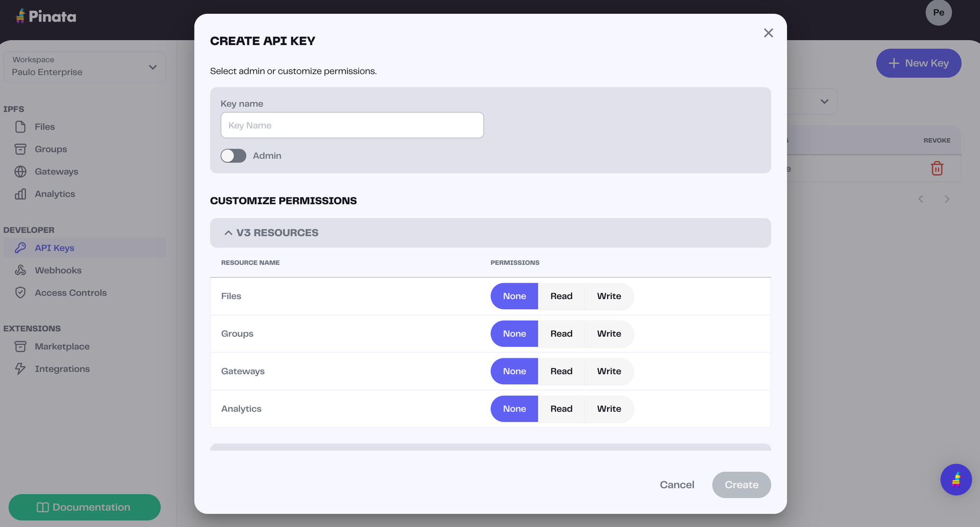This screenshot has width=980, height=527.
Task: Click the Webhooks icon in sidebar
Action: pos(21,270)
